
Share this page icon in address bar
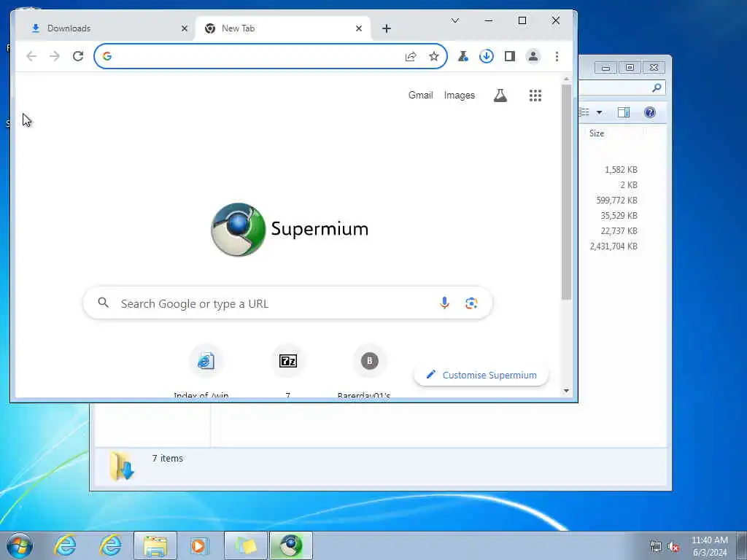(x=411, y=57)
